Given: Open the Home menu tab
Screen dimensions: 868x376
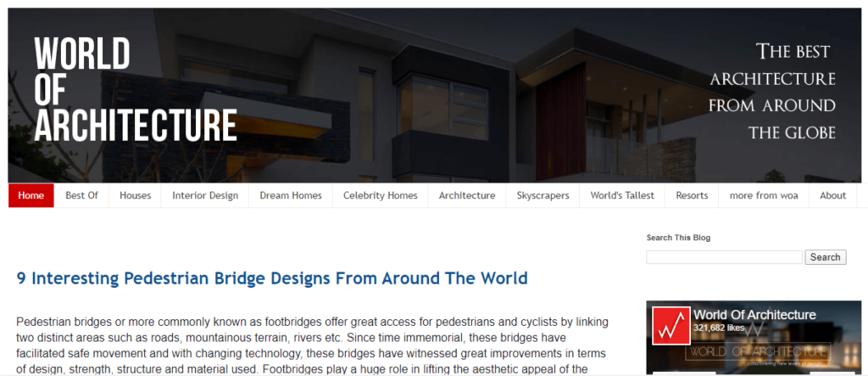Looking at the screenshot, I should [31, 195].
